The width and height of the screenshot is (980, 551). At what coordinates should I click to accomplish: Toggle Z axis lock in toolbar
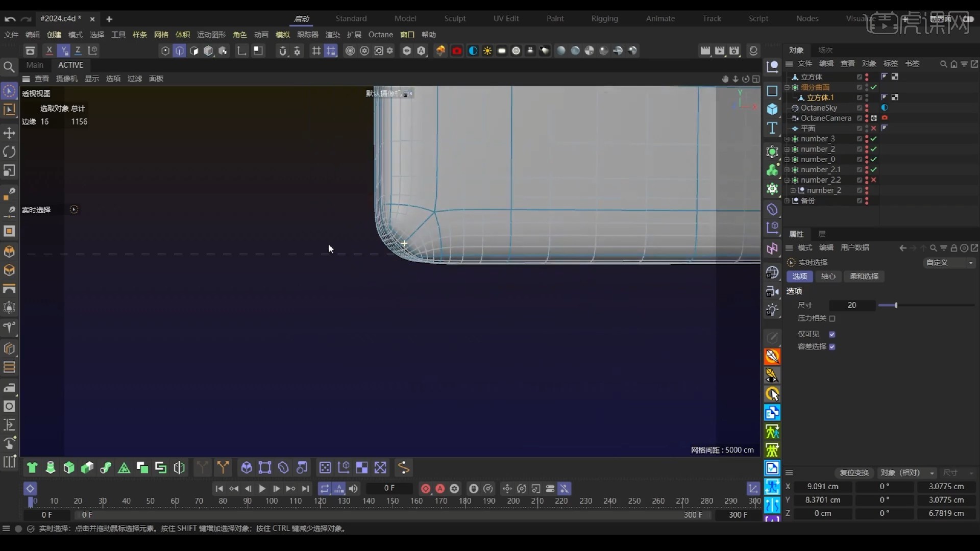78,51
